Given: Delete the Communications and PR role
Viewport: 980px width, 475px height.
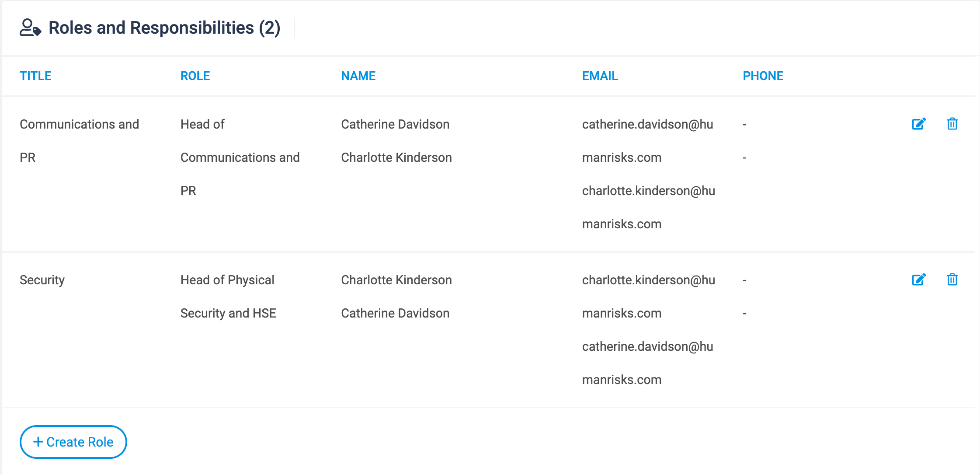Looking at the screenshot, I should pos(952,124).
